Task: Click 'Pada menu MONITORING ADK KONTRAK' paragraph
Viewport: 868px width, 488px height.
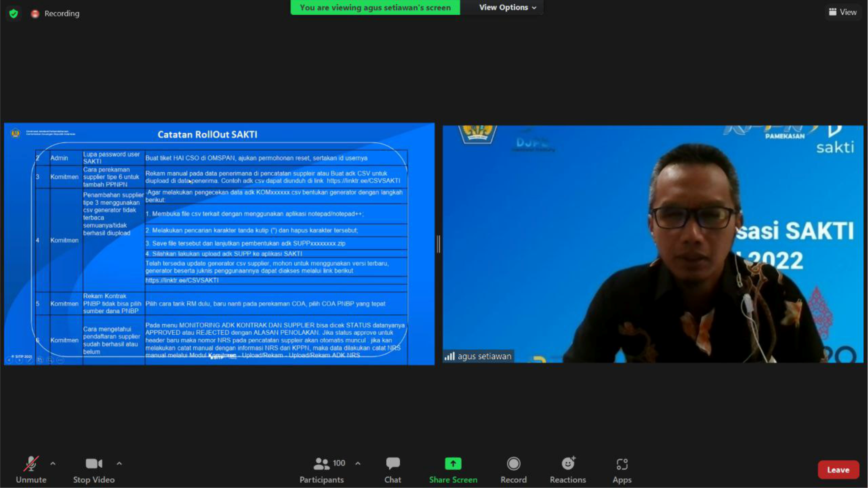Action: [x=275, y=340]
